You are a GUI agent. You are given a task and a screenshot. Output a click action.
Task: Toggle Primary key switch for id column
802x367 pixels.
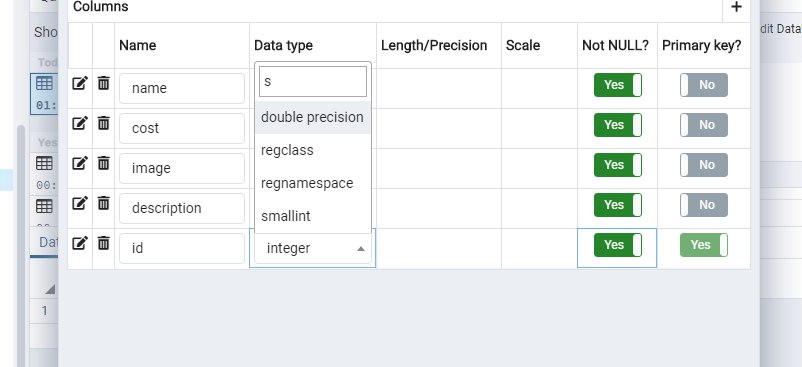(x=703, y=245)
